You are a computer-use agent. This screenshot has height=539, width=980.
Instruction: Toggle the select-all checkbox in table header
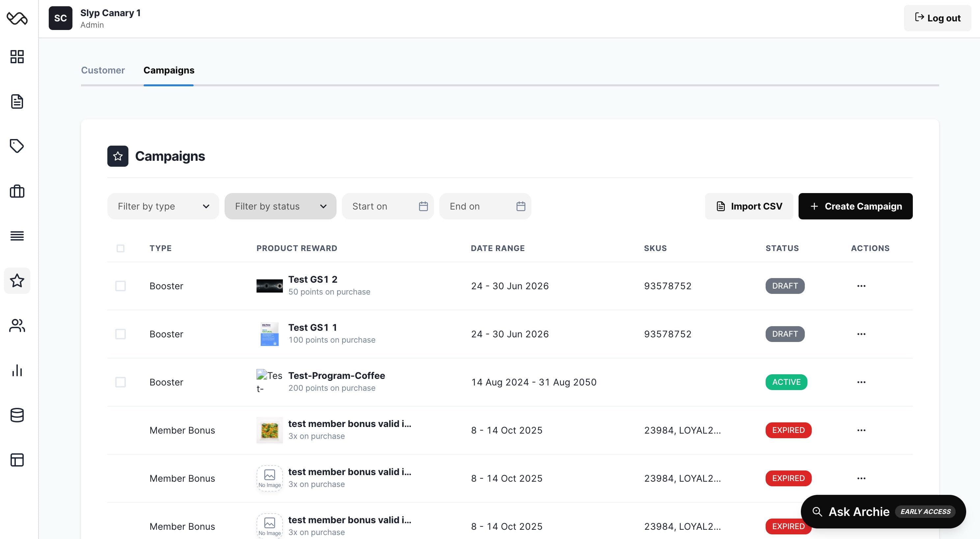tap(121, 248)
